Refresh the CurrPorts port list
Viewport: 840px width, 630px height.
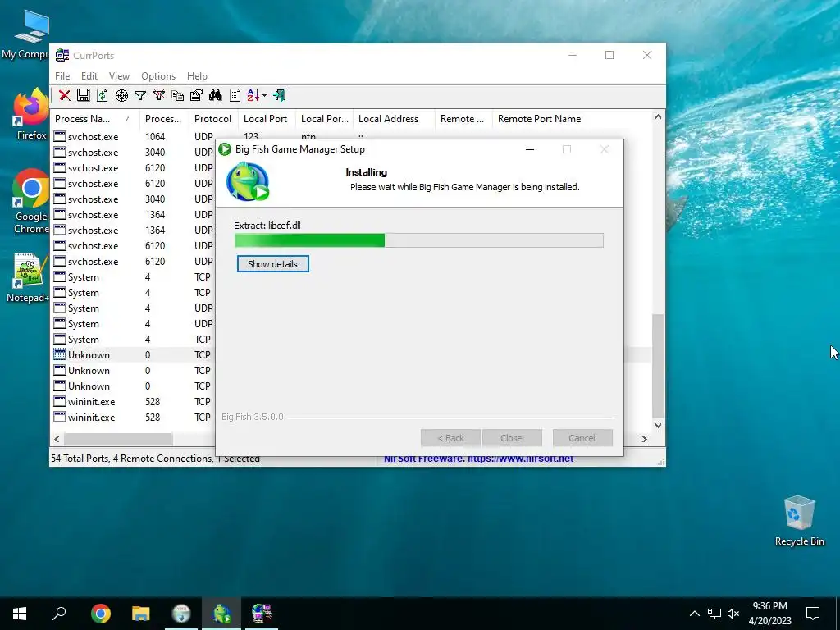pos(102,95)
